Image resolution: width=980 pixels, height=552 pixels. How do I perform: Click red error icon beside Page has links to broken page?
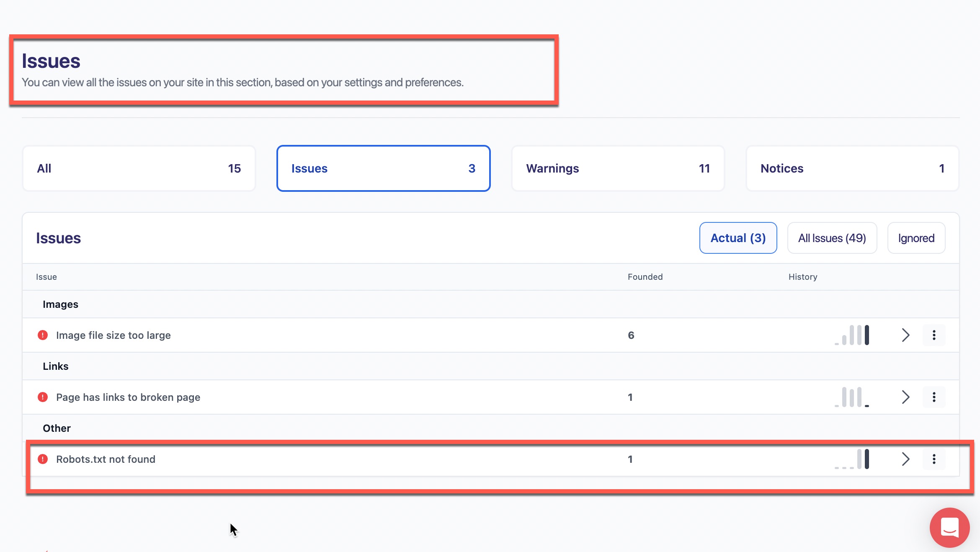click(43, 397)
